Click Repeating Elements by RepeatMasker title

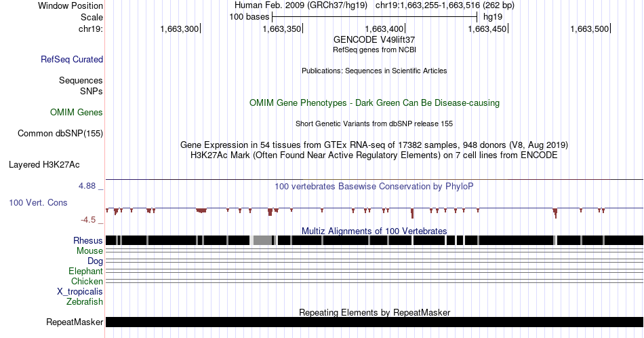coord(374,312)
